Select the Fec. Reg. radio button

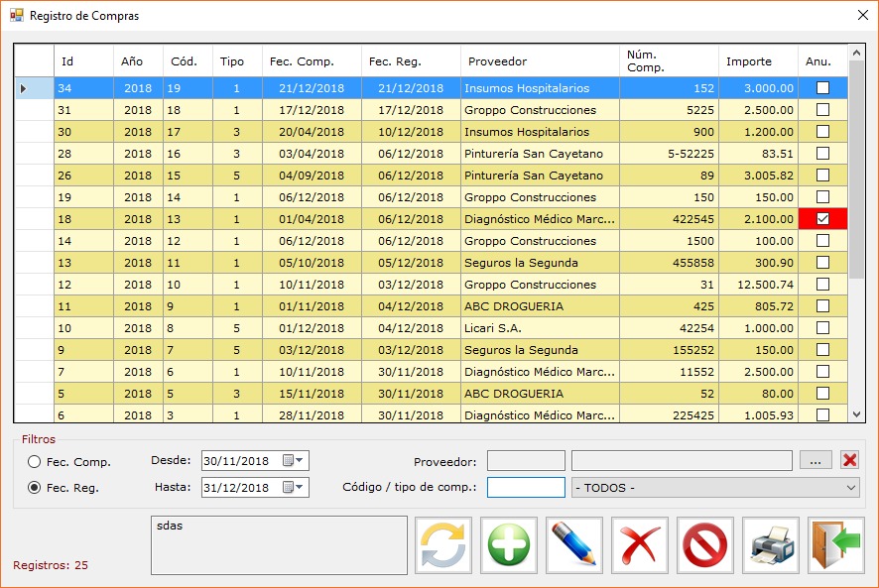point(34,488)
